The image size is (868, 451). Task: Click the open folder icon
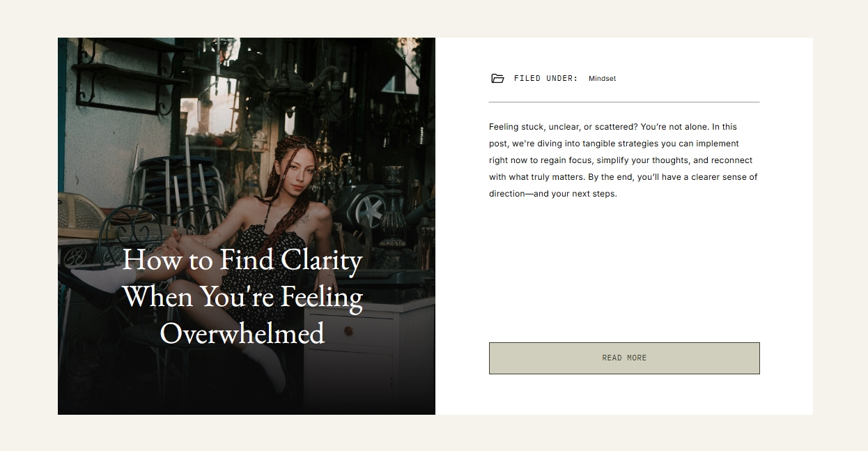pyautogui.click(x=497, y=79)
